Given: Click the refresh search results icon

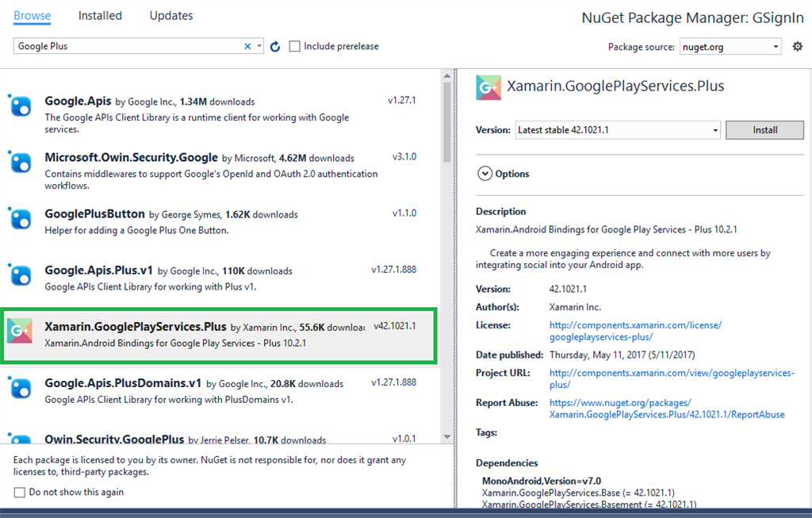Looking at the screenshot, I should click(275, 47).
